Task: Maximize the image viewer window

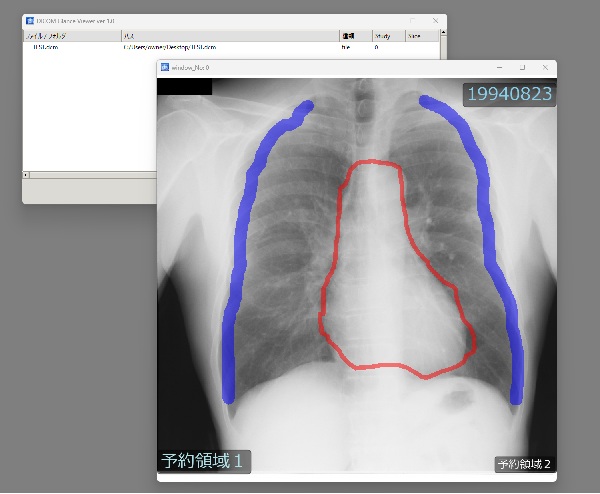Action: point(521,67)
